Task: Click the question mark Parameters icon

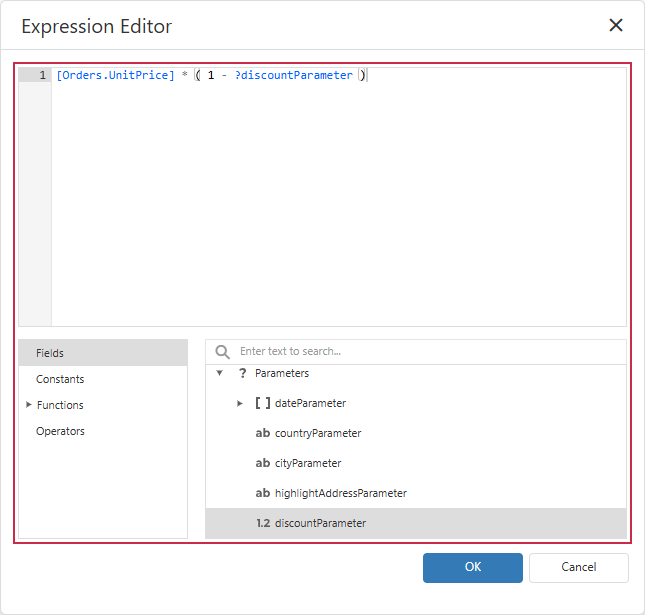Action: pyautogui.click(x=243, y=373)
